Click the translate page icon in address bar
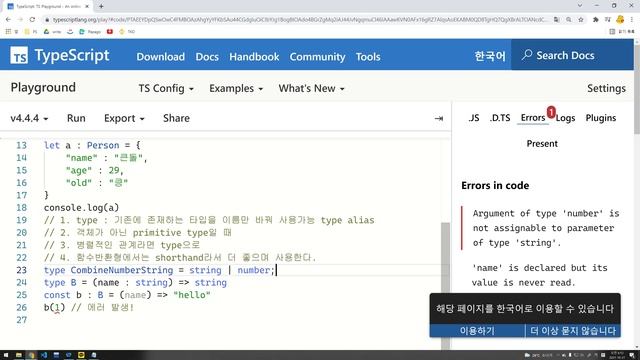 point(557,19)
